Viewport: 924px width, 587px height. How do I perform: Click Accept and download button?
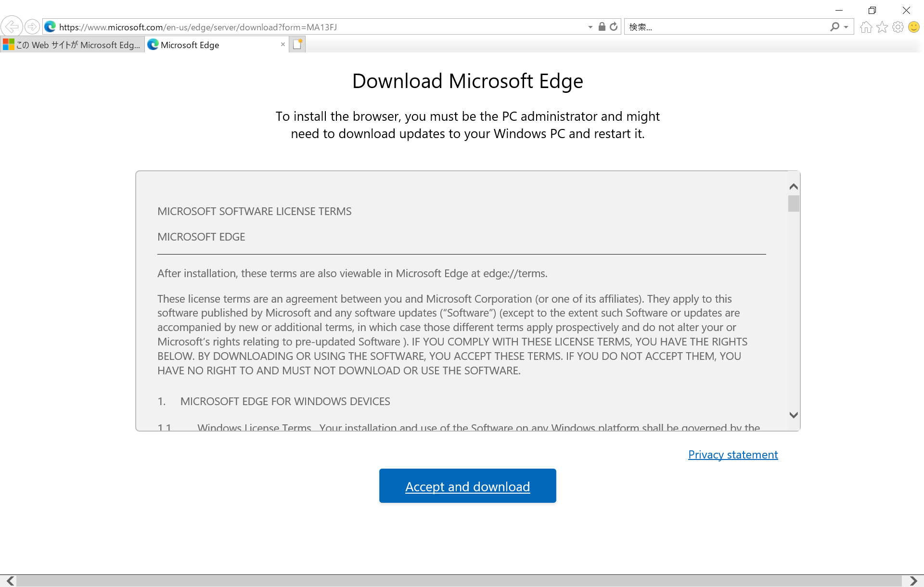[467, 486]
